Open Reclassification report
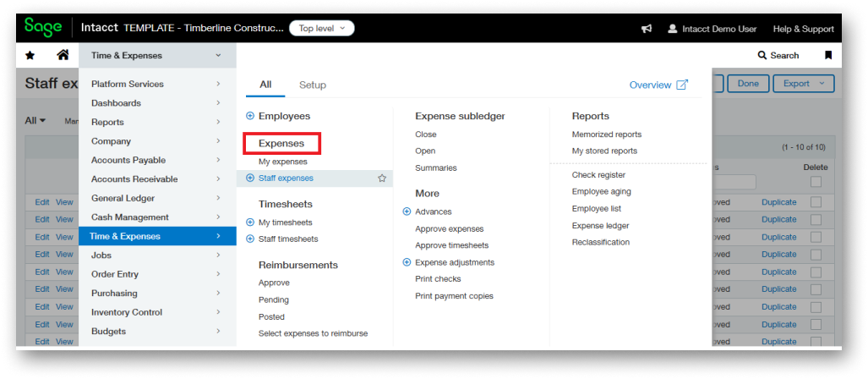The height and width of the screenshot is (379, 868). 601,242
